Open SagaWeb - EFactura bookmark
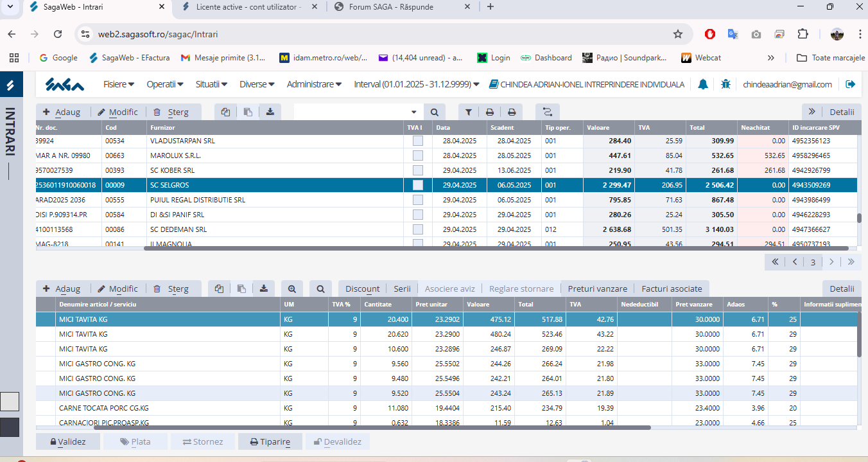 [x=130, y=57]
